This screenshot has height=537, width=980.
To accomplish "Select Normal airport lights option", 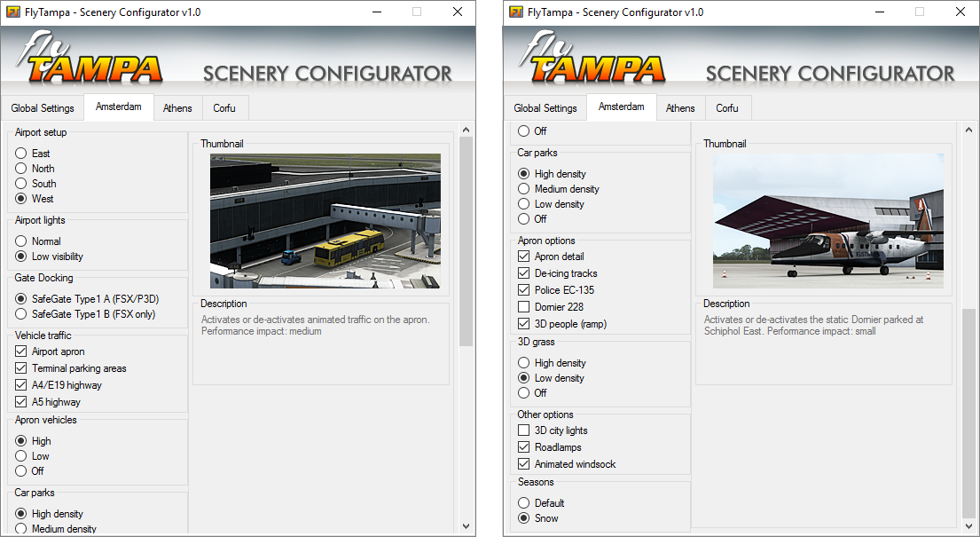I will point(20,241).
